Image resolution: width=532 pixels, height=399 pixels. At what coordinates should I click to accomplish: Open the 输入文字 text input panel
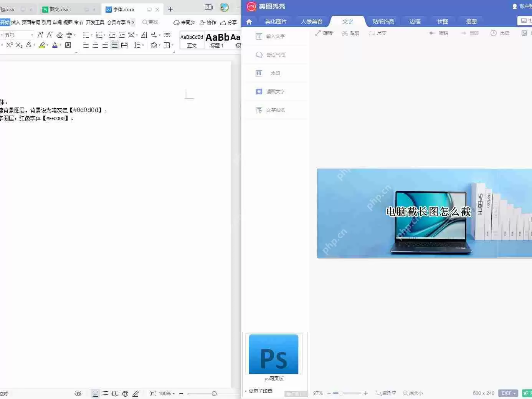pyautogui.click(x=275, y=36)
